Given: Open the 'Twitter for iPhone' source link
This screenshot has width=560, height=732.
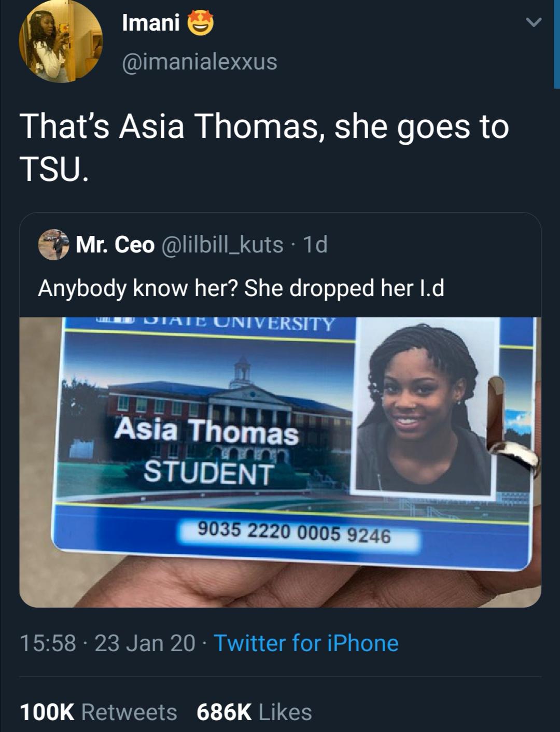Looking at the screenshot, I should click(x=306, y=643).
